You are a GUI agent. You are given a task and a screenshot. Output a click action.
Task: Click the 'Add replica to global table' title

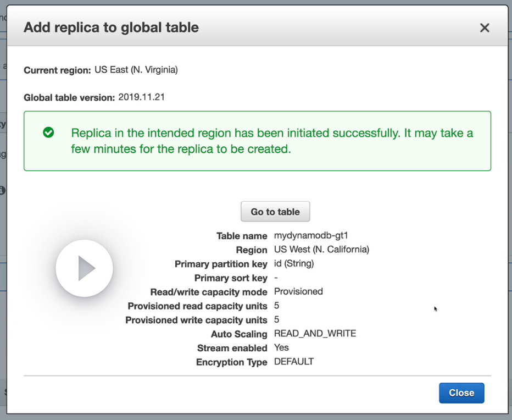pos(111,27)
